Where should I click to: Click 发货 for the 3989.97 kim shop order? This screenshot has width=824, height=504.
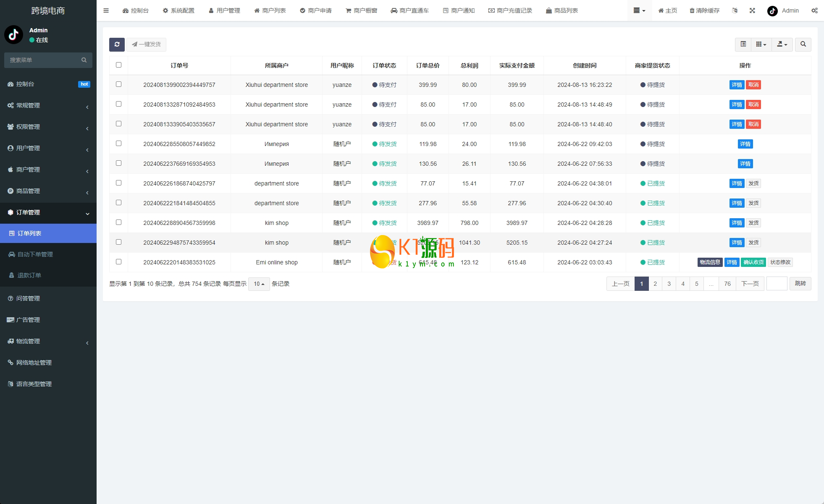point(753,223)
